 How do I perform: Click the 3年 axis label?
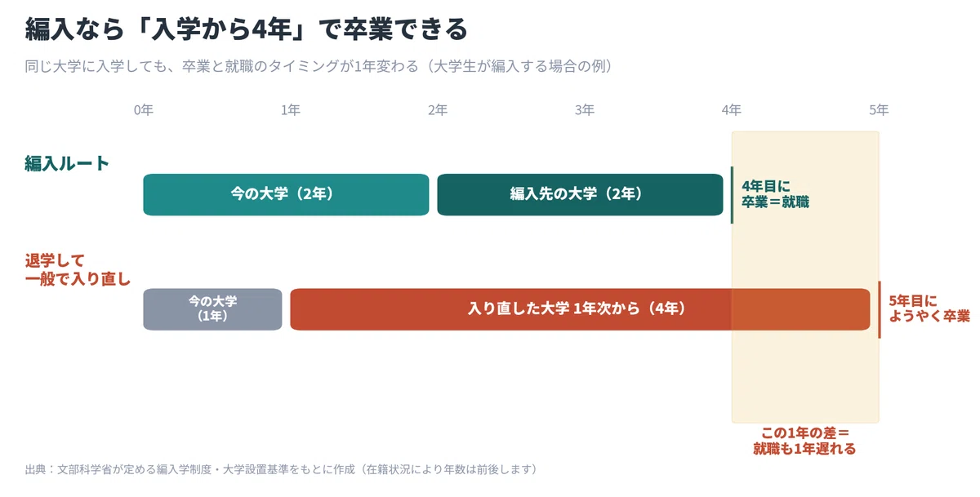click(x=584, y=110)
